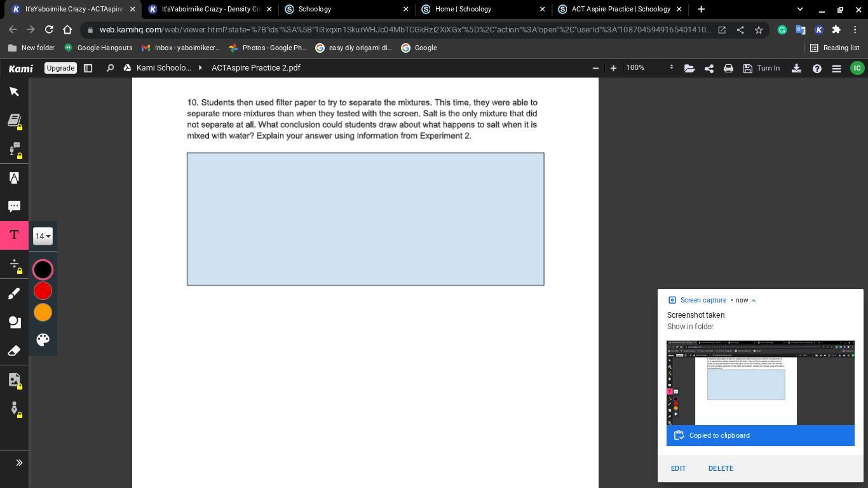
Task: Open the Google Drive icon in breadcrumb
Action: tap(128, 68)
